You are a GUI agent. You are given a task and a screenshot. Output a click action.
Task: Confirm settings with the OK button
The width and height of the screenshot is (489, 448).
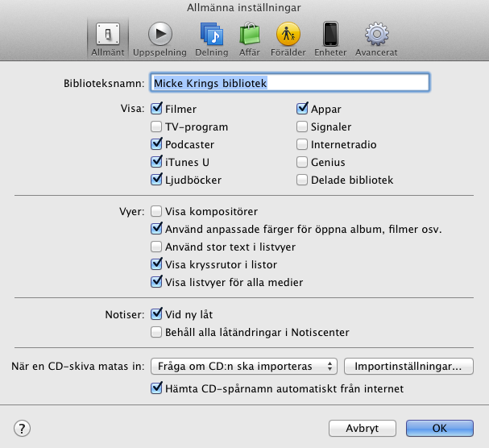click(x=439, y=428)
